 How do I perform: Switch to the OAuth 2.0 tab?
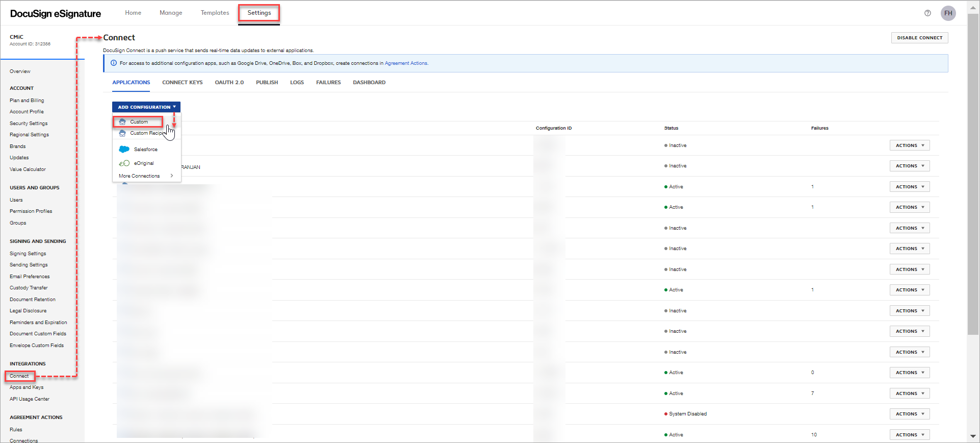coord(229,83)
